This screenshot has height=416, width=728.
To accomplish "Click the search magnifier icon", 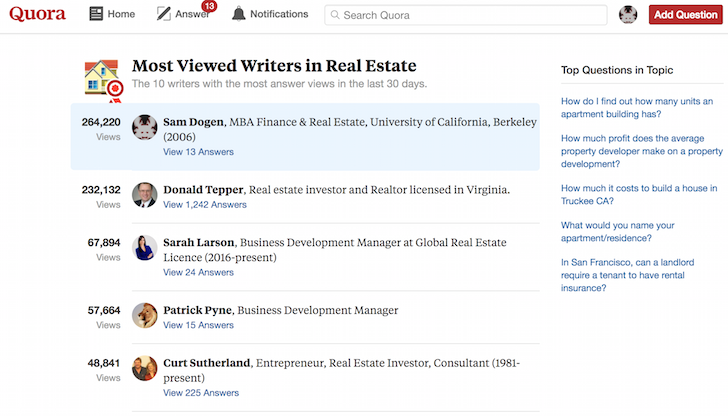I will tap(335, 15).
